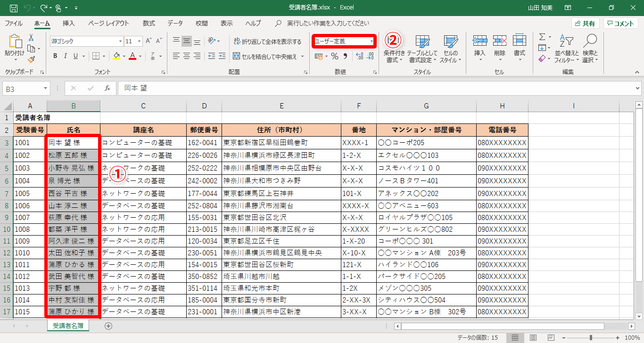
Task: Expand the customize quick access toolbar arrow
Action: pyautogui.click(x=76, y=8)
